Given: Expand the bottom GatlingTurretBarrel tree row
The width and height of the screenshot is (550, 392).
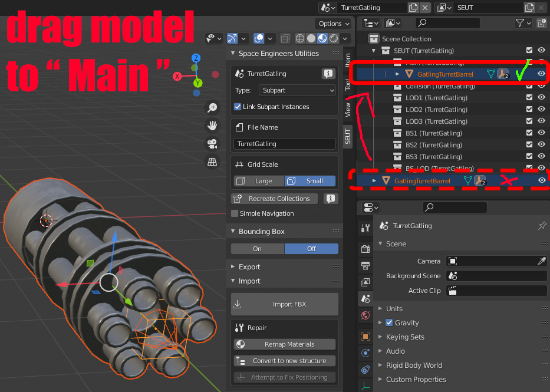Looking at the screenshot, I should pos(374,180).
